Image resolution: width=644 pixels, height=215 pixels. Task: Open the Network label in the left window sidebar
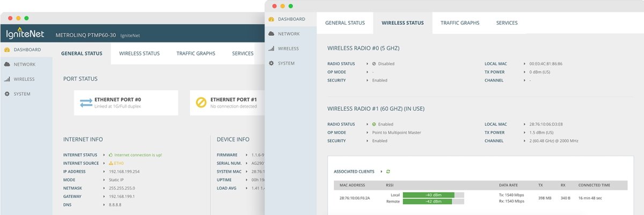25,64
